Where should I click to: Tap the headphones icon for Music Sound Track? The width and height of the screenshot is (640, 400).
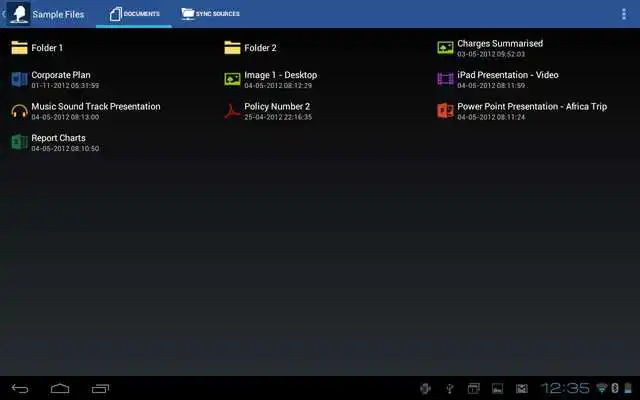point(18,110)
